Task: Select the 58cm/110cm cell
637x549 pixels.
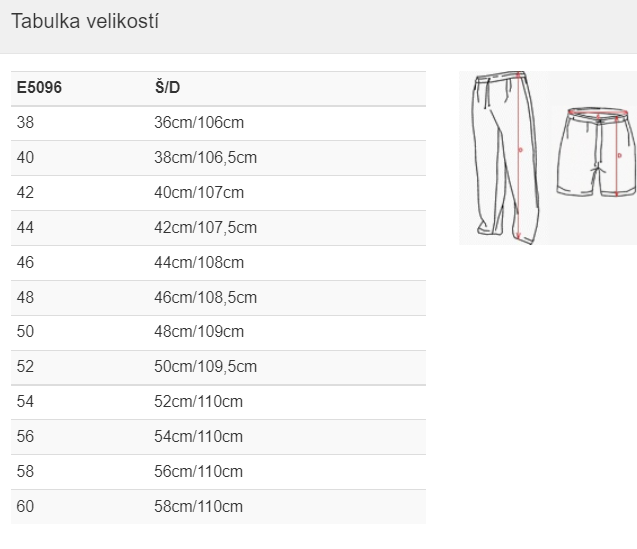Action: pyautogui.click(x=199, y=506)
